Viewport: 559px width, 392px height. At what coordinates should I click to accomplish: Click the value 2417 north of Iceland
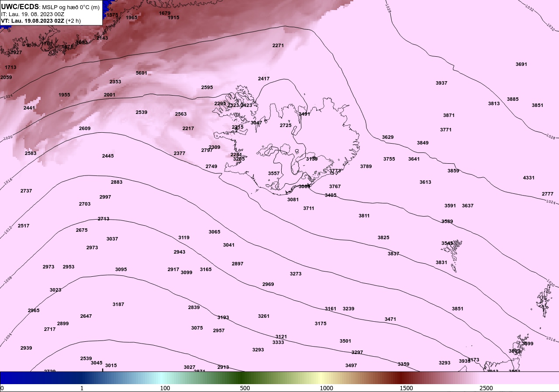[x=264, y=79]
